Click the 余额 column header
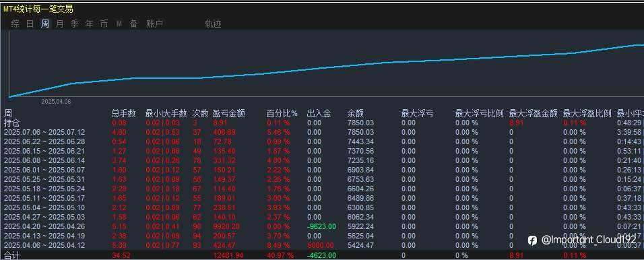Image resolution: width=644 pixels, height=260 pixels. pyautogui.click(x=355, y=113)
